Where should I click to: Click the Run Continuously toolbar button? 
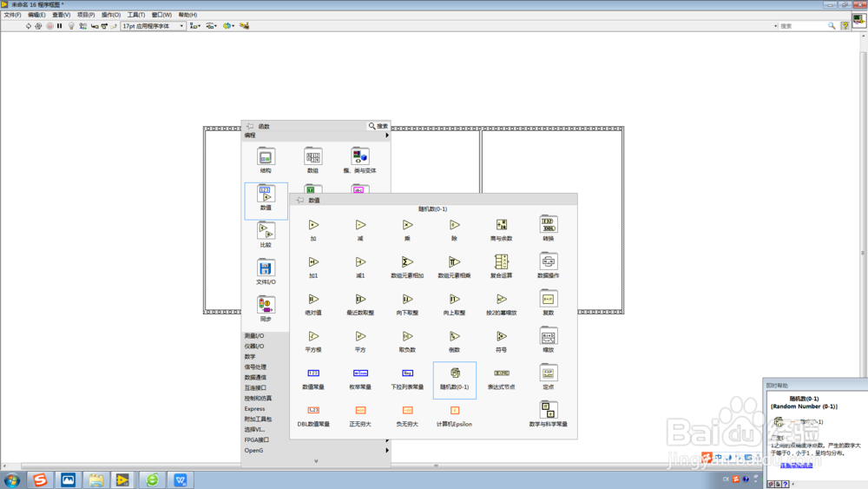coord(38,26)
